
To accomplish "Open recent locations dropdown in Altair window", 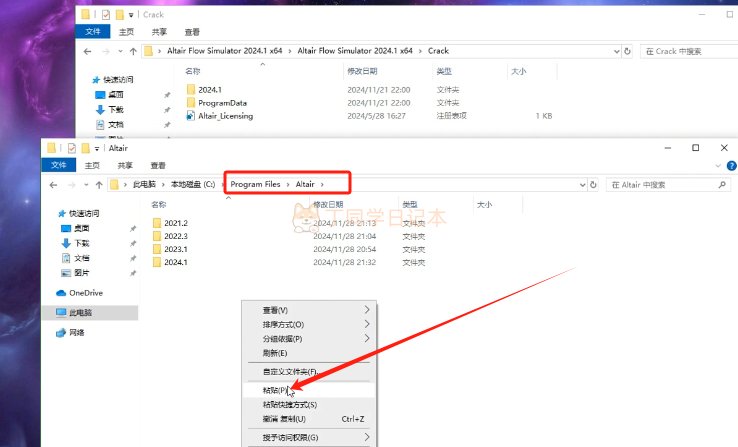I will (x=86, y=185).
